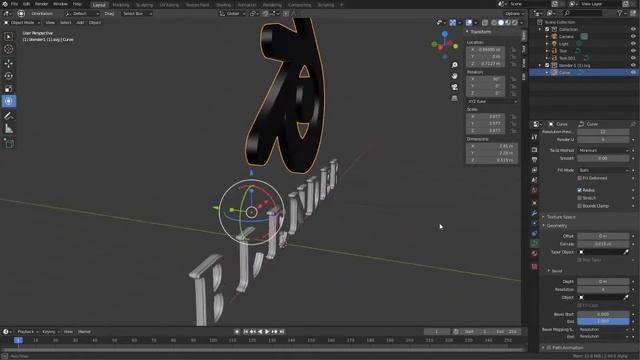640x360 pixels.
Task: Select the Scale tool
Action: click(x=9, y=89)
